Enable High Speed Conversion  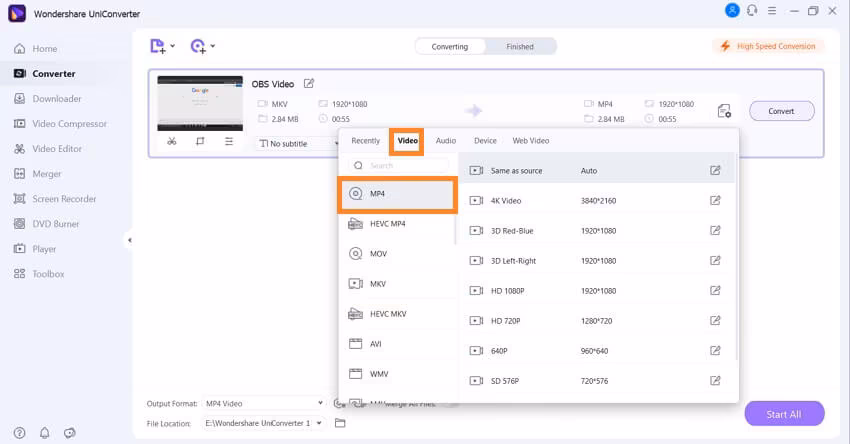tap(768, 47)
